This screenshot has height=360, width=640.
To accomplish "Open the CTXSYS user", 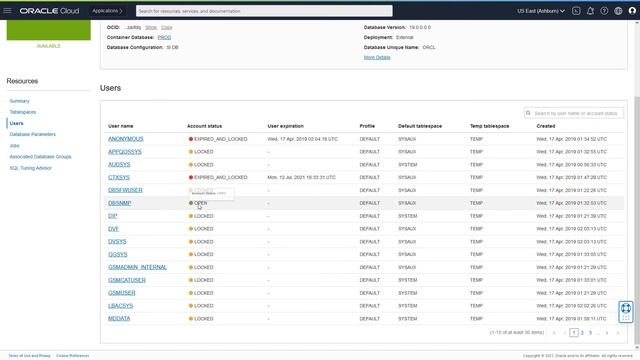I will tap(119, 178).
